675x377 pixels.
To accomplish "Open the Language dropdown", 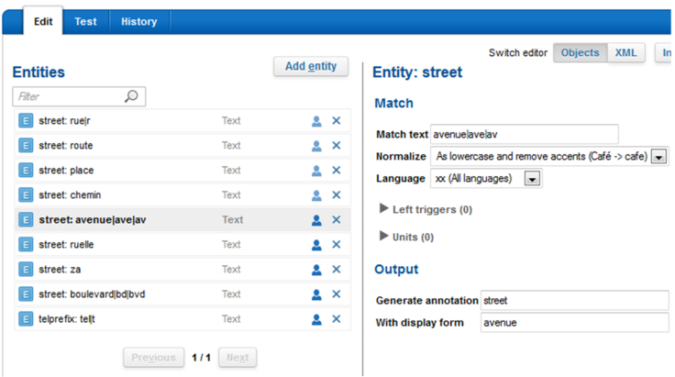I will 532,179.
